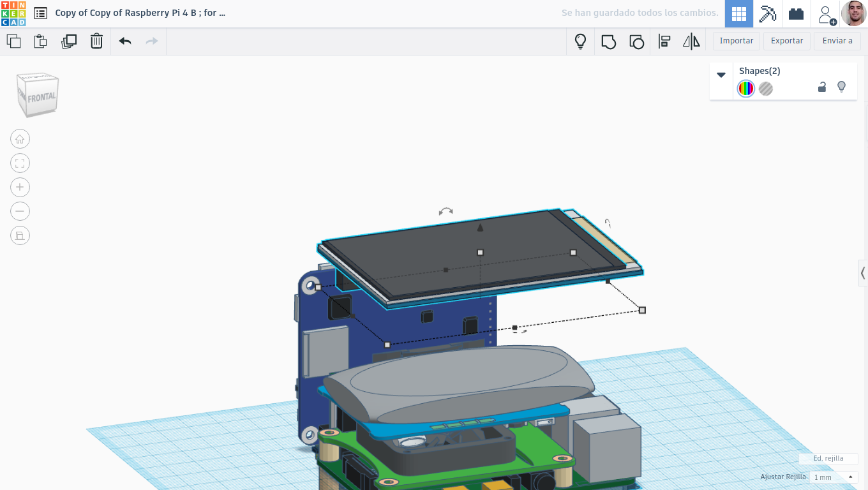Click the Paste tool icon
Viewport: 868px width, 490px height.
point(40,41)
